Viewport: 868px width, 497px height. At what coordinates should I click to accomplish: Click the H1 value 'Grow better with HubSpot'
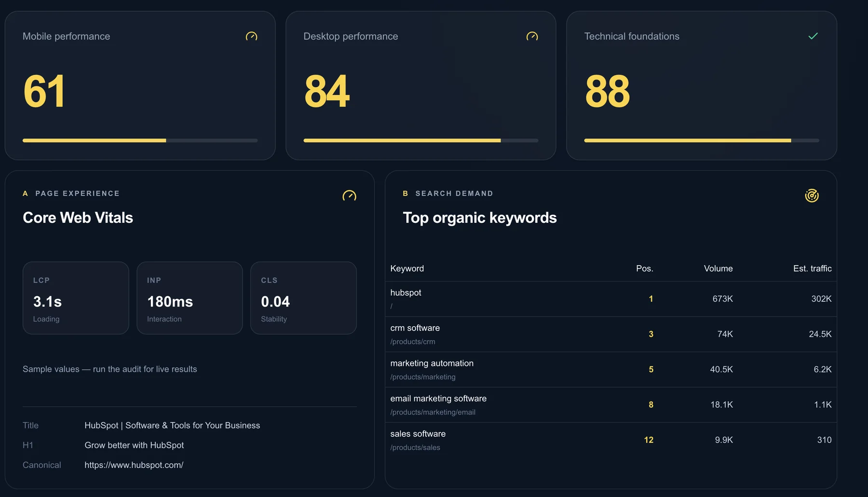[134, 445]
